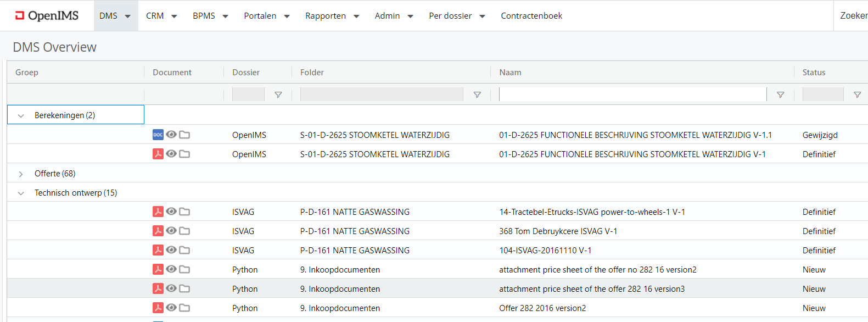Click PDF icon for Offer 282 2016 version2

tap(158, 308)
